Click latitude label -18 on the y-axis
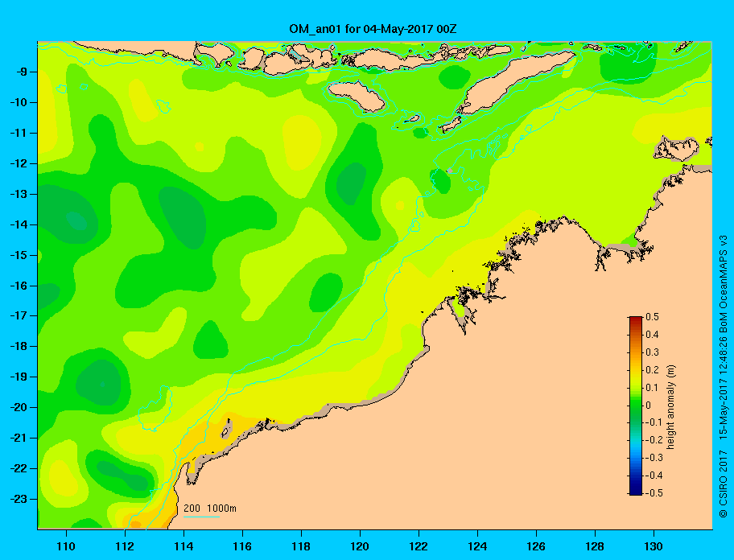The width and height of the screenshot is (734, 560). [x=19, y=347]
